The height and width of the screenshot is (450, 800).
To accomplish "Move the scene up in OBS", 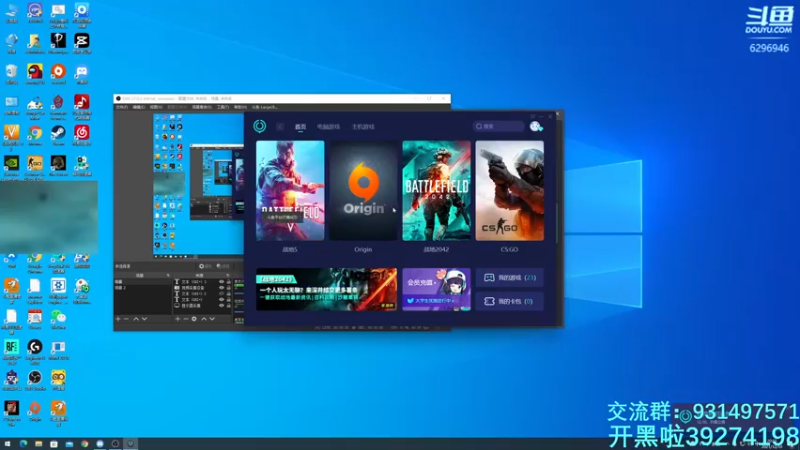I will click(136, 319).
